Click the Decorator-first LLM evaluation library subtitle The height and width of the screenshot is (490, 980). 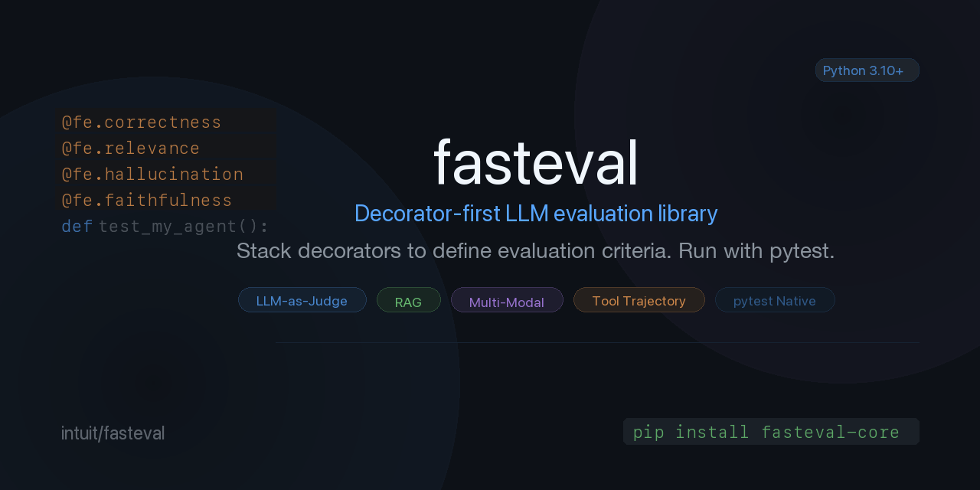(536, 214)
